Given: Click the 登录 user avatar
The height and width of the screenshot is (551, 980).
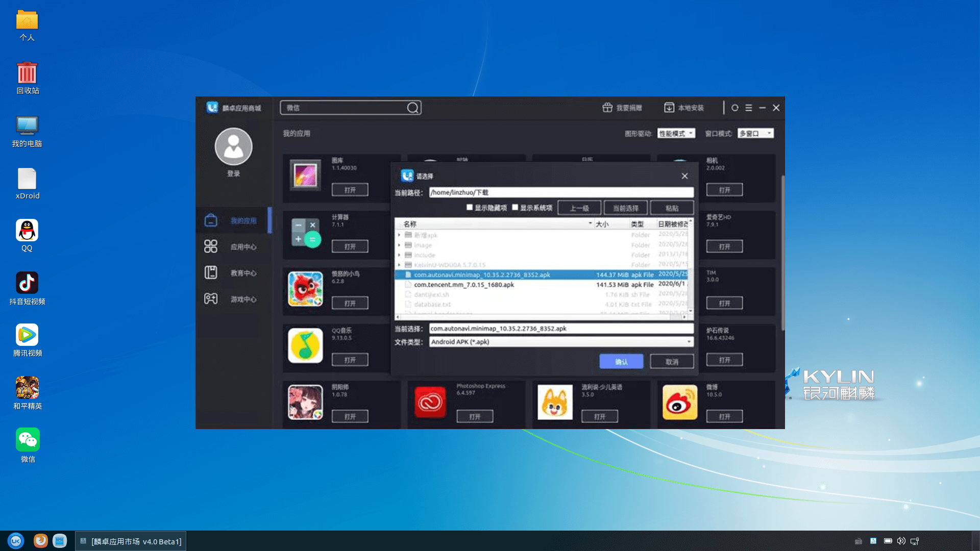Looking at the screenshot, I should coord(233,146).
